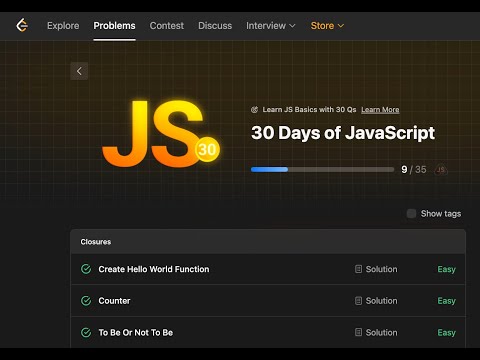Expand the Interview dropdown menu
The height and width of the screenshot is (360, 480).
pos(271,26)
